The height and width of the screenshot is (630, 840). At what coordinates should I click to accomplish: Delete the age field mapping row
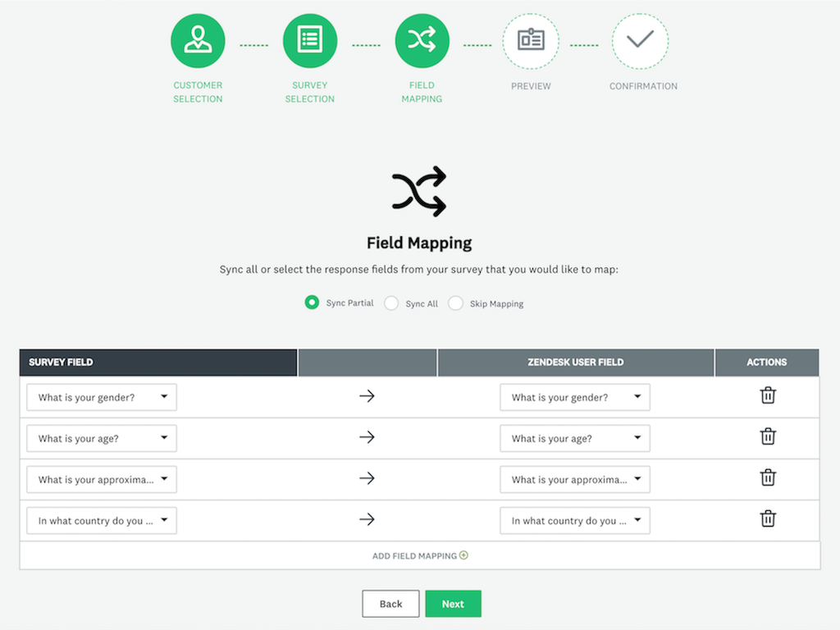767,436
